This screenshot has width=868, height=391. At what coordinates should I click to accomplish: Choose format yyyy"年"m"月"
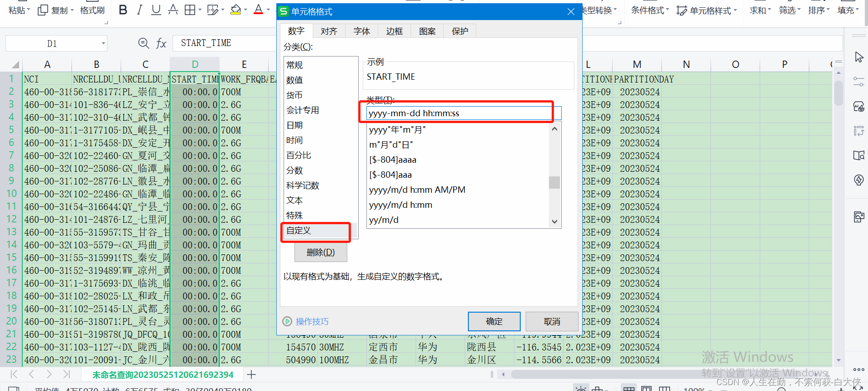(x=458, y=130)
